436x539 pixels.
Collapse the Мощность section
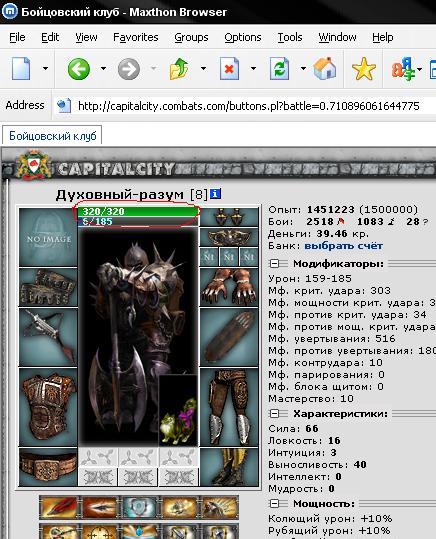pos(274,504)
